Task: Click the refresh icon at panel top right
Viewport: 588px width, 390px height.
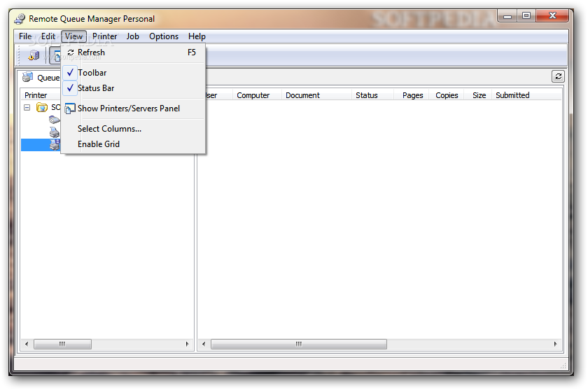Action: 558,76
